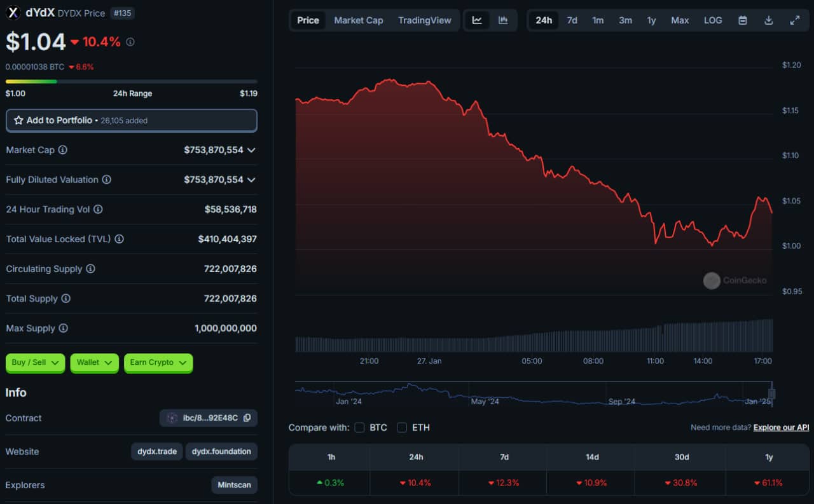This screenshot has height=504, width=814.
Task: Click the ibc/8...92E48C contract button
Action: click(209, 418)
